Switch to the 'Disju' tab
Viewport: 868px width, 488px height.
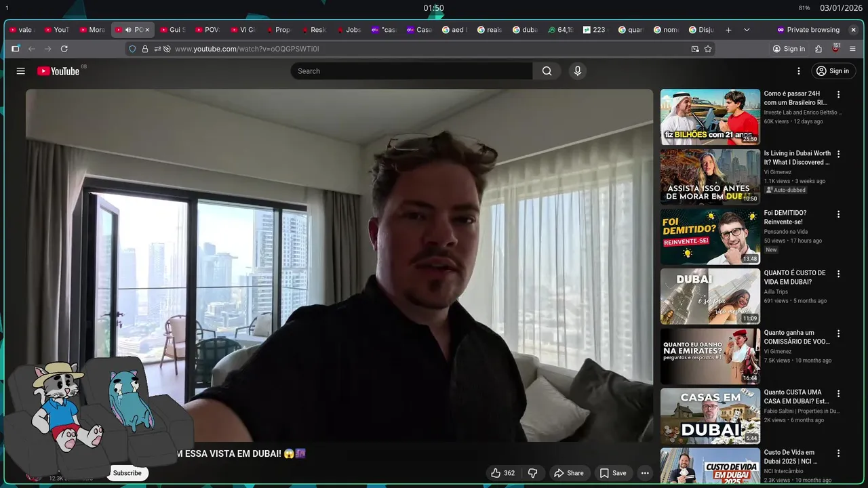[x=701, y=30]
